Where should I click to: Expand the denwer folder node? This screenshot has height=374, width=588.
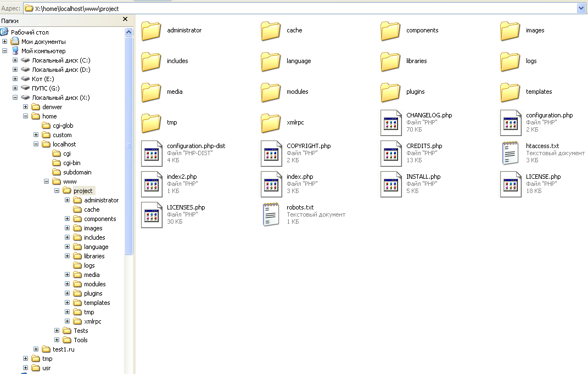coord(25,107)
